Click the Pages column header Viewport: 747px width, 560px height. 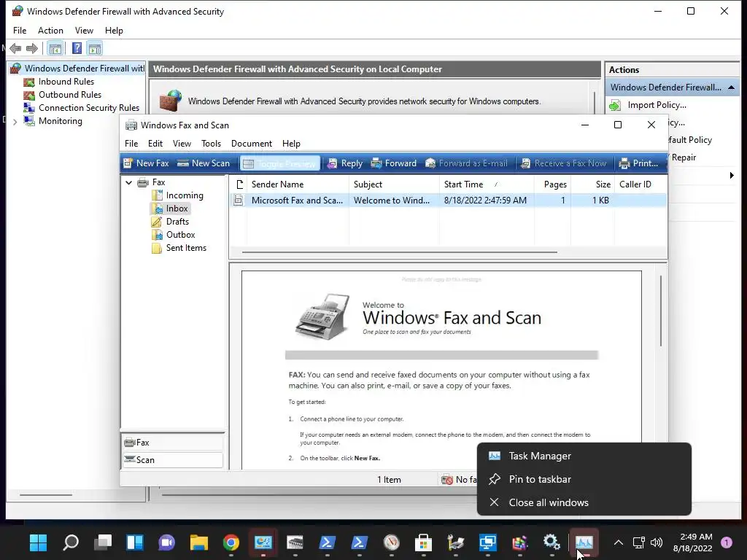[553, 184]
